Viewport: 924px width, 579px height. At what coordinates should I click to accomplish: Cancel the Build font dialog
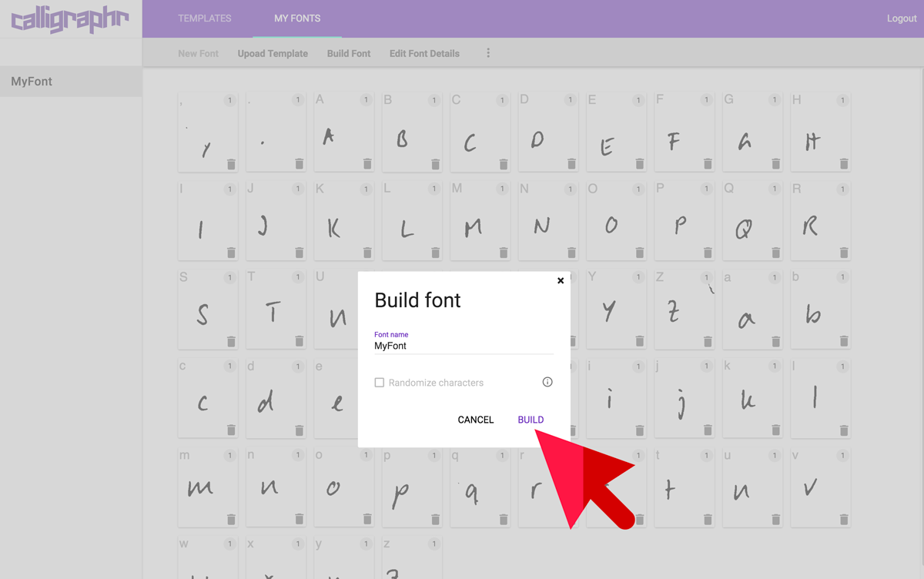click(x=475, y=420)
